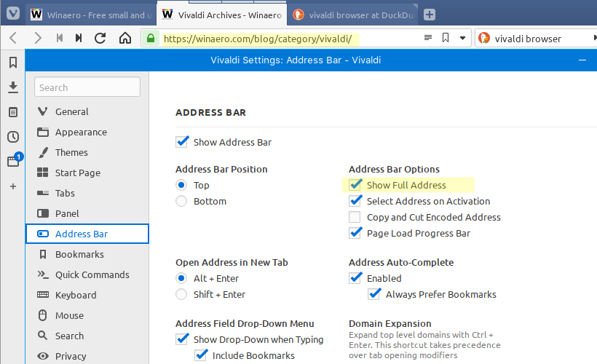Go back with the Back arrow
The image size is (597, 364).
click(13, 38)
